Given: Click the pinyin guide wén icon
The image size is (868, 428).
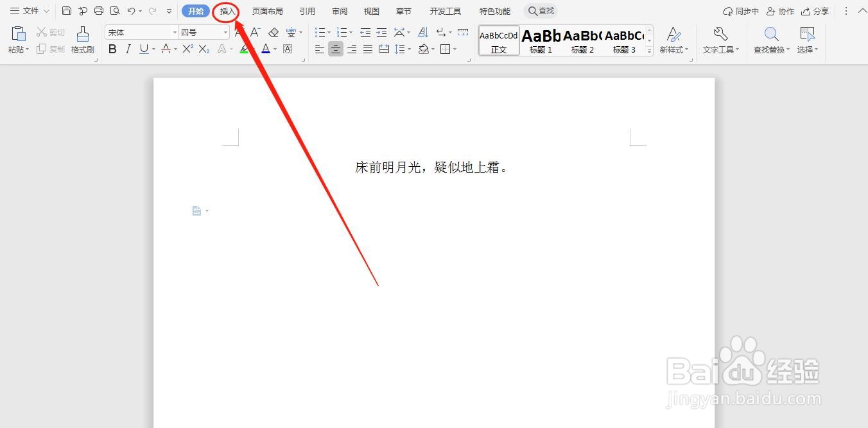Looking at the screenshot, I should click(291, 32).
